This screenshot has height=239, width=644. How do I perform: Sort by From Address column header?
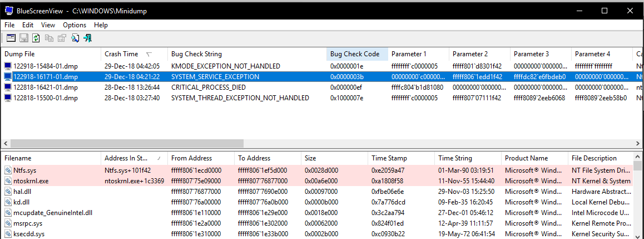tap(201, 158)
